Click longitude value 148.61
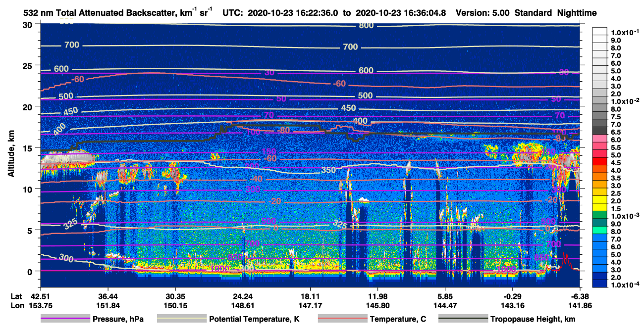Screen dimensions: 644x330 [242, 305]
